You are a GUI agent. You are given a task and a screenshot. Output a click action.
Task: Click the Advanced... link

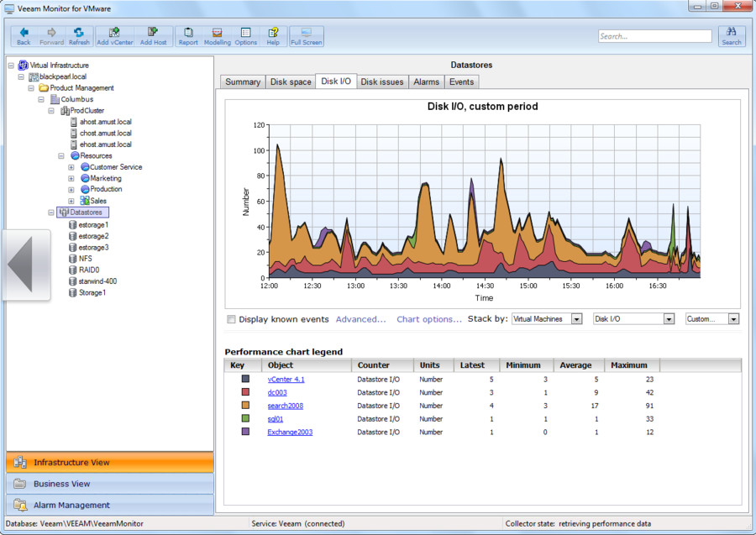tap(360, 319)
